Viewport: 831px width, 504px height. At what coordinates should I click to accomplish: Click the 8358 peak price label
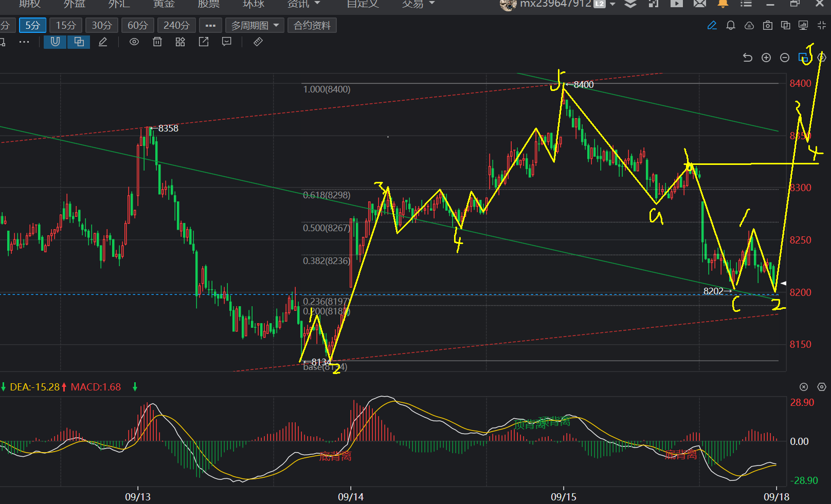168,128
